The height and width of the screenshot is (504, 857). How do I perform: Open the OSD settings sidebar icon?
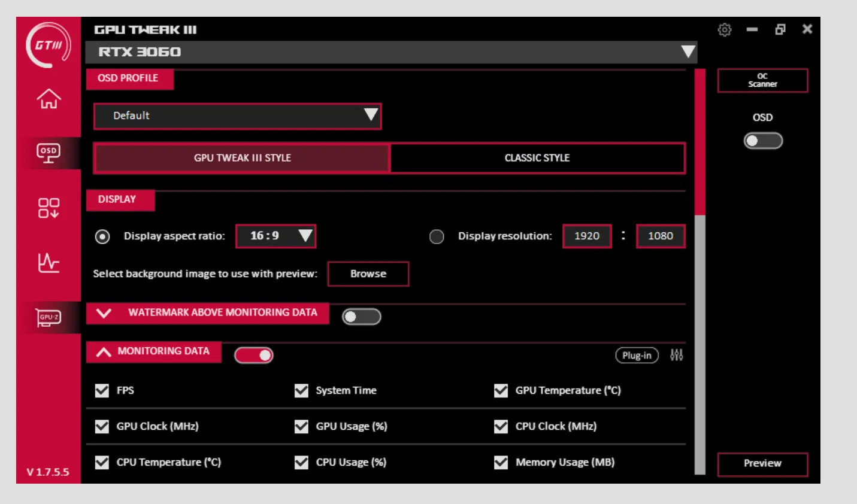[49, 153]
